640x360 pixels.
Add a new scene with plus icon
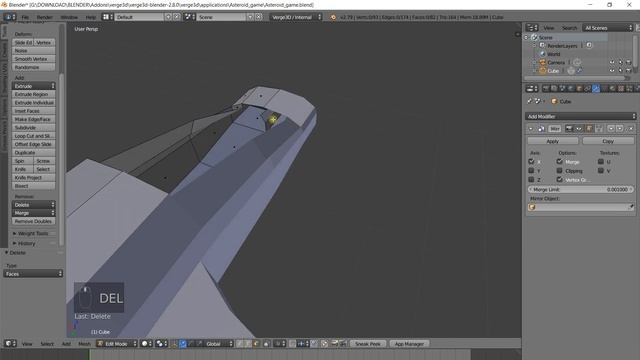[250, 17]
